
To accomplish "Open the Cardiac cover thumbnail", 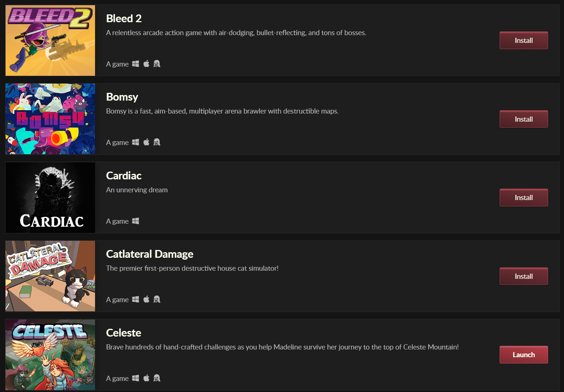I will [x=50, y=197].
